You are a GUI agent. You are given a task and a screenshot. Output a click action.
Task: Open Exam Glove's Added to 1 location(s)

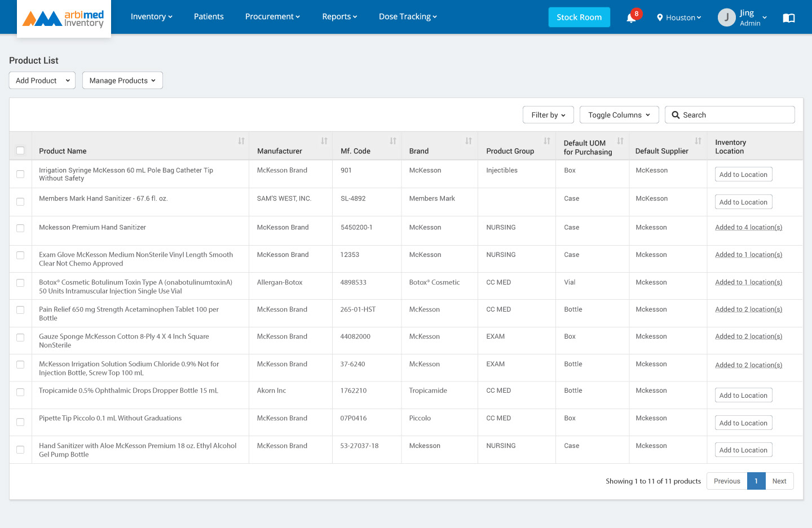[748, 255]
